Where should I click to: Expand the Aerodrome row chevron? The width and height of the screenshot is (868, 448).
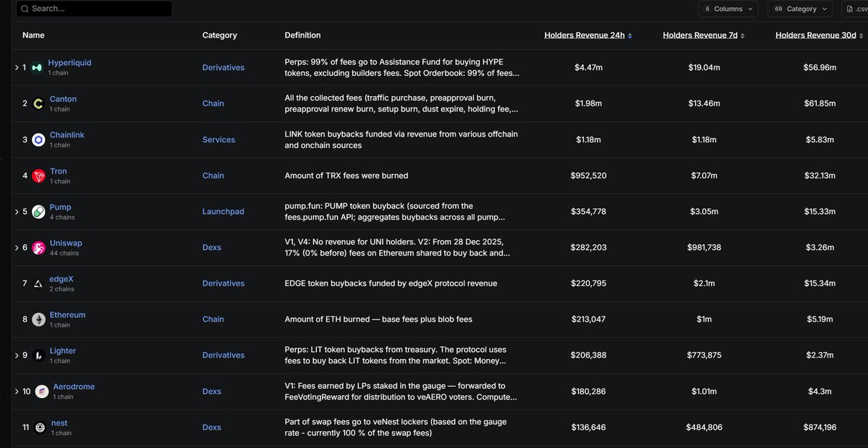[x=17, y=392]
